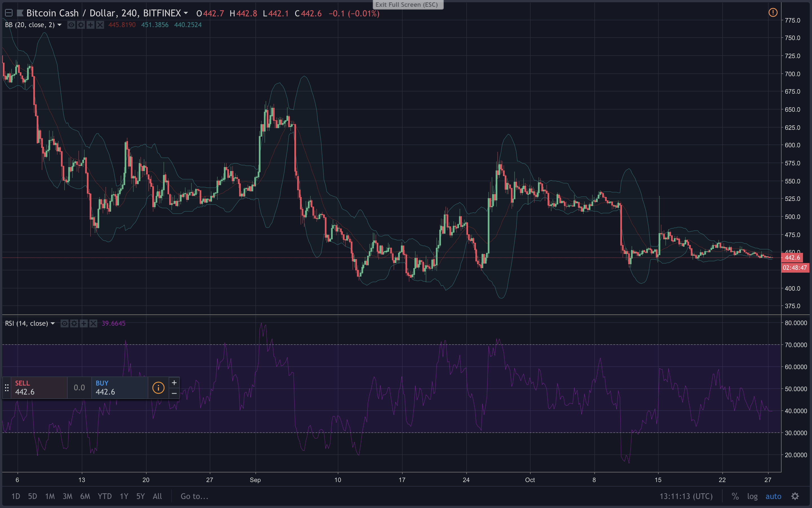Remove the Bollinger Bands indicator

[100, 25]
